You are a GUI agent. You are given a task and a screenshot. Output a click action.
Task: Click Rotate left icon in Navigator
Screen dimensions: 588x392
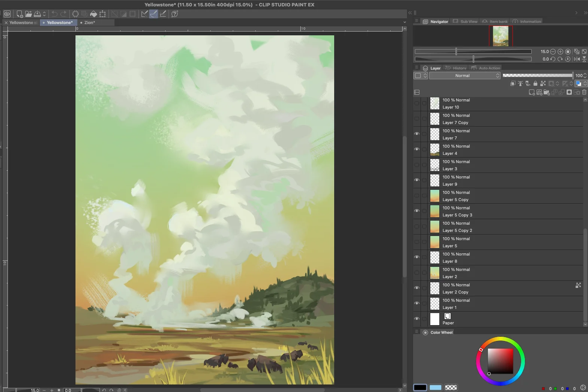(x=553, y=59)
